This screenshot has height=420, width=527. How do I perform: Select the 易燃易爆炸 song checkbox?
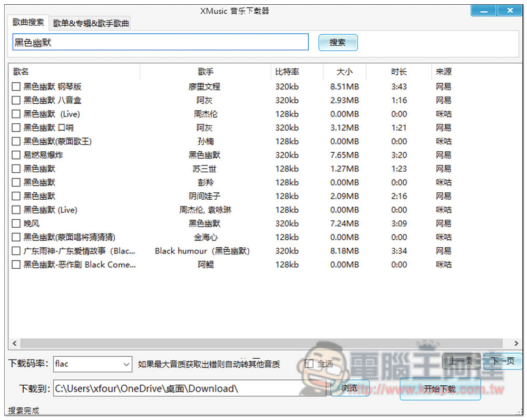coord(16,155)
